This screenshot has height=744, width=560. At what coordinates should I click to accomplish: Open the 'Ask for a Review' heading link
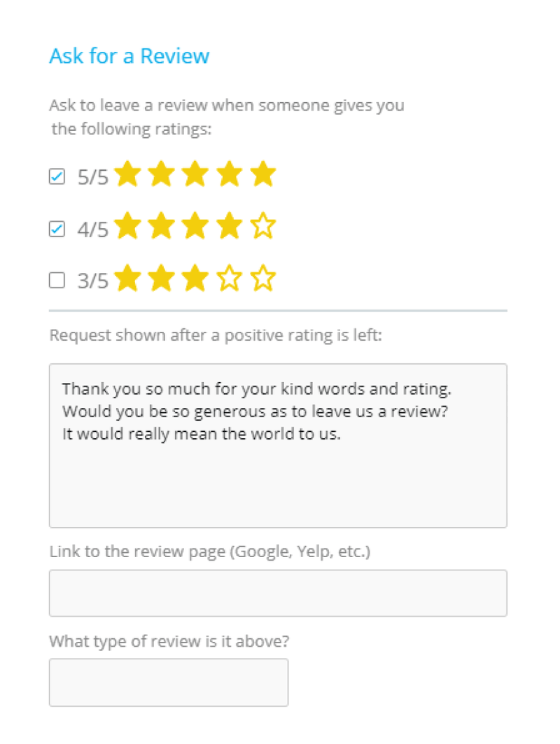(129, 56)
